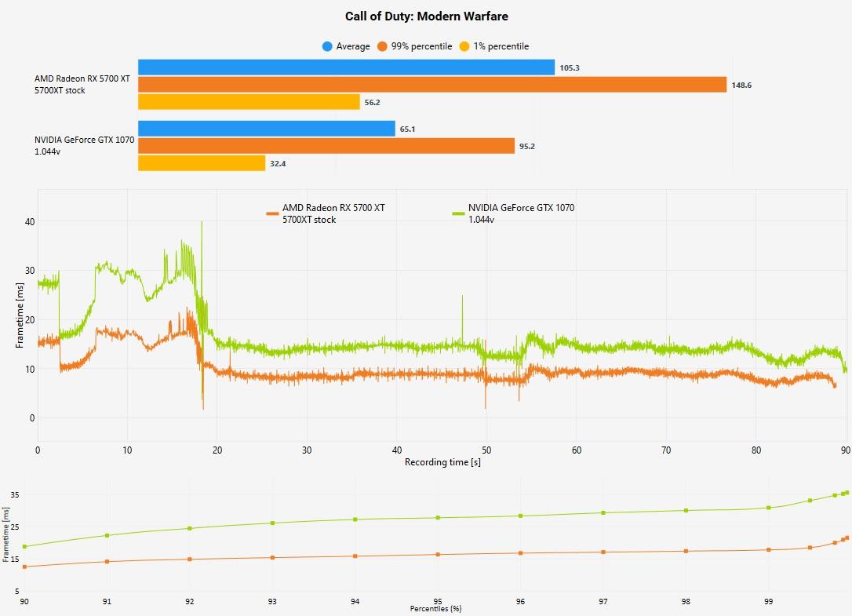
Task: Click the orange percentile point at 92
Action: (x=190, y=559)
